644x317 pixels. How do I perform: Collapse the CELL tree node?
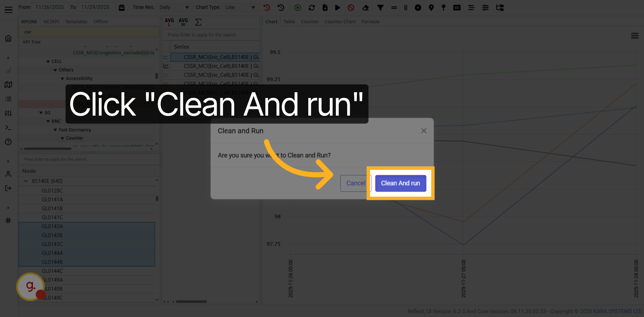48,62
